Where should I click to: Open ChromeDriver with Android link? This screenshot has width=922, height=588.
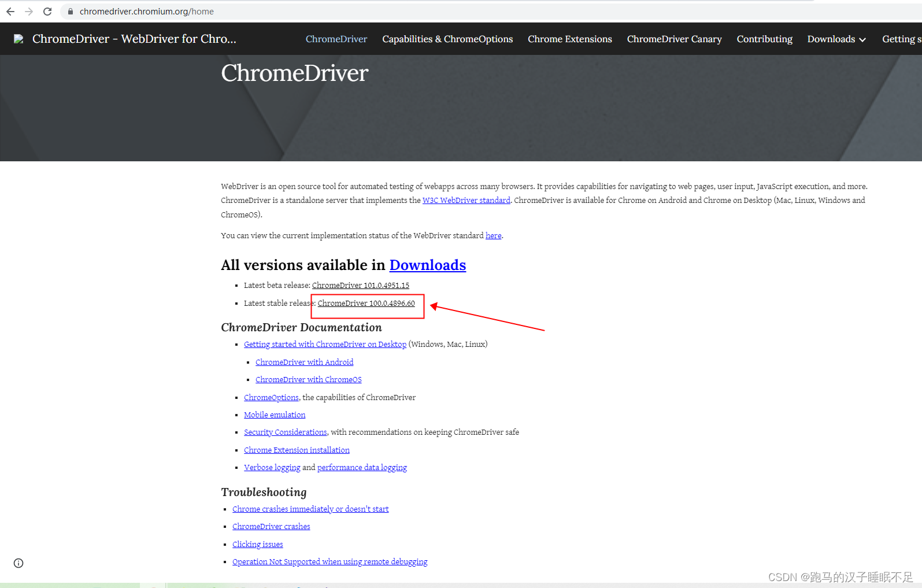tap(305, 363)
